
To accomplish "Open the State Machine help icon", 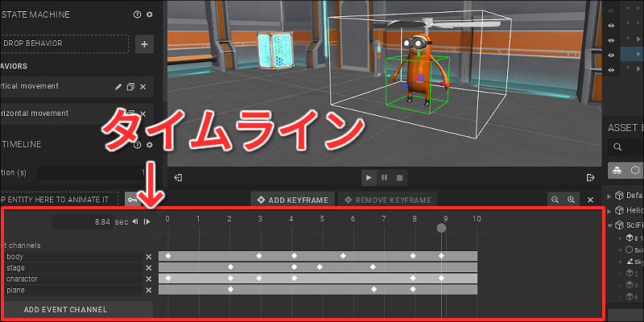I will pos(137,14).
